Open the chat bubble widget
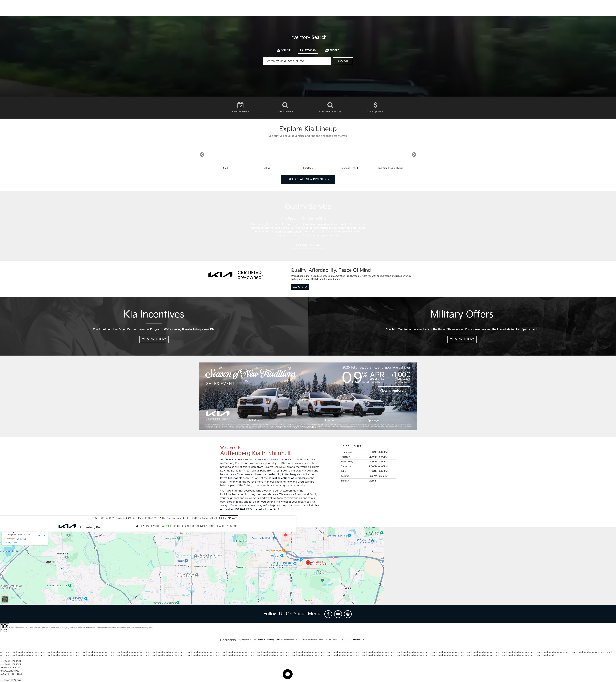Viewport: 616px width, 682px height. [x=288, y=674]
